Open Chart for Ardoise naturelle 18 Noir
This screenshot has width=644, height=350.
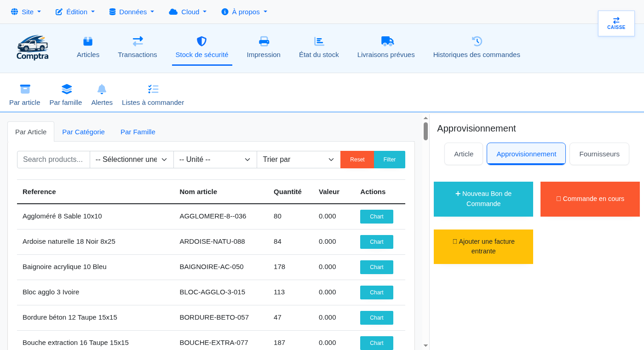(x=377, y=242)
